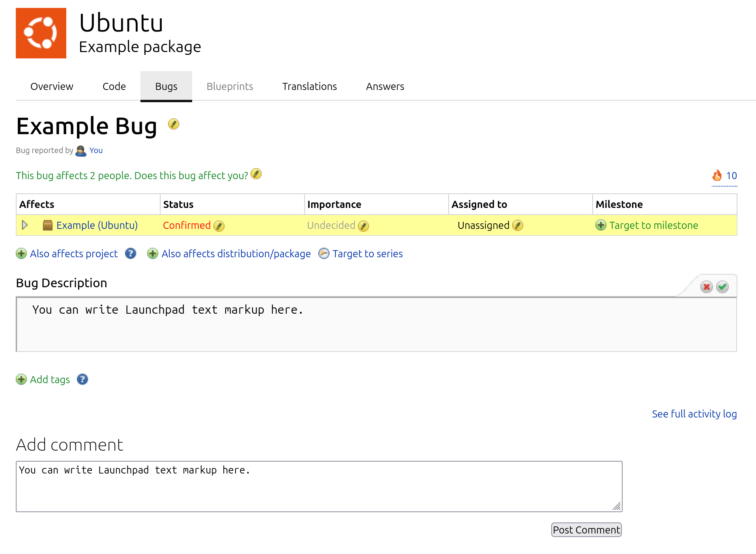Open the bug heat flame icon
756x554 pixels.
tap(717, 175)
